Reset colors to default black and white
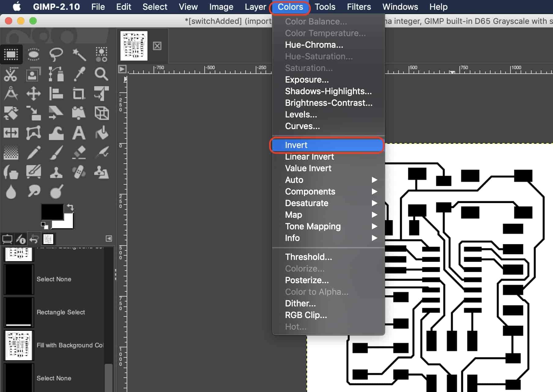Viewport: 553px width, 392px height. pyautogui.click(x=45, y=225)
